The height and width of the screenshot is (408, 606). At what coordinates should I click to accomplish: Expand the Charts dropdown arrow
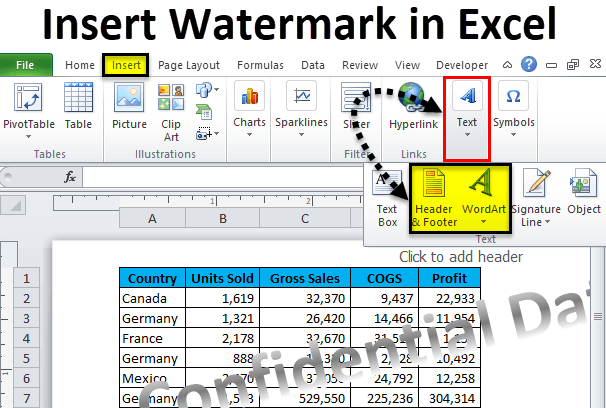pos(249,134)
